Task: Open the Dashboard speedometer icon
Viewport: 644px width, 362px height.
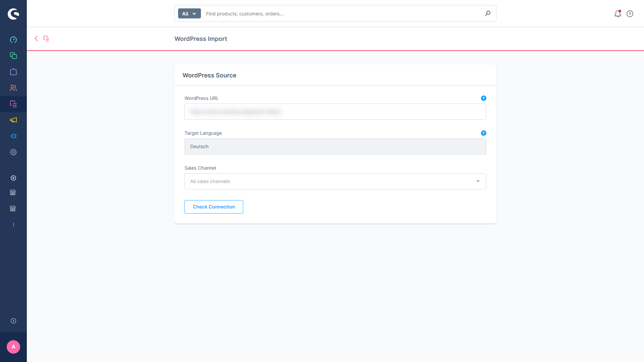Action: pos(13,40)
